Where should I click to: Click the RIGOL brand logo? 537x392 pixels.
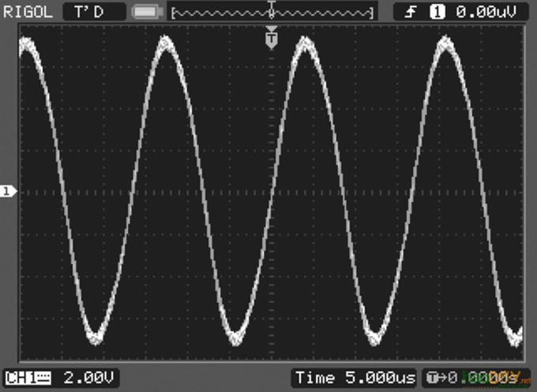click(x=29, y=12)
